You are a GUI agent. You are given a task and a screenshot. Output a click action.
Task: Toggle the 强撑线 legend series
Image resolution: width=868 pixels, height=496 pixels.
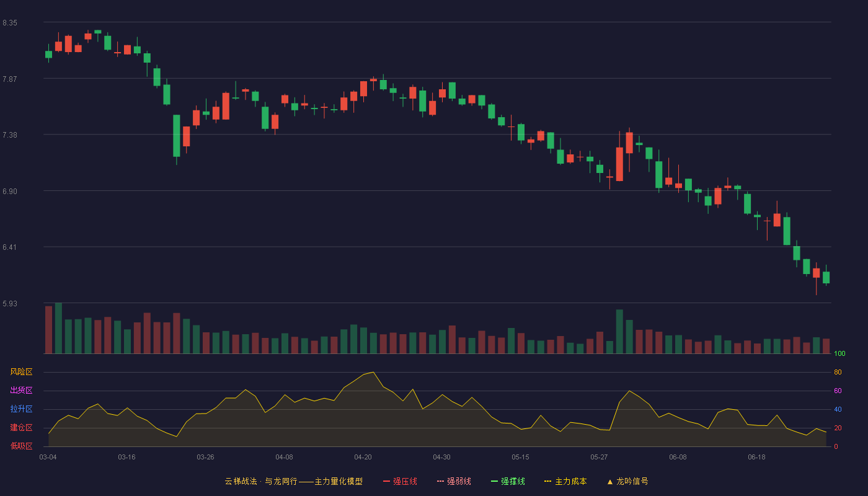coord(508,481)
